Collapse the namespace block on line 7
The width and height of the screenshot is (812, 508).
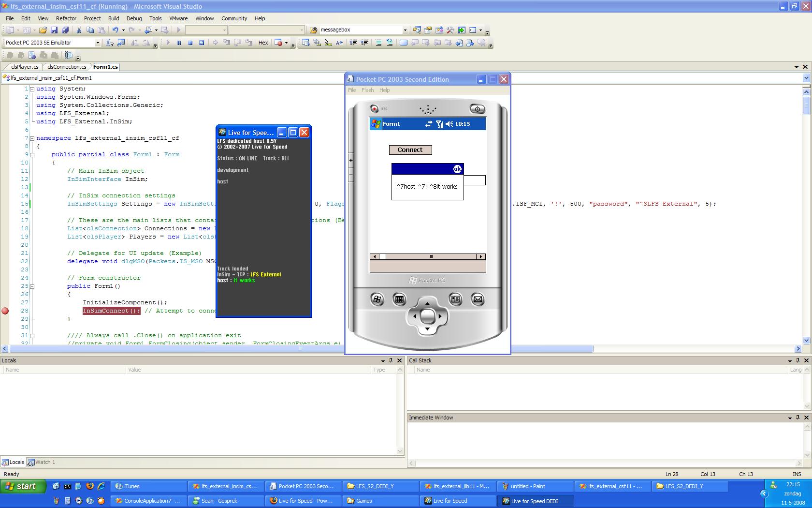click(x=32, y=138)
